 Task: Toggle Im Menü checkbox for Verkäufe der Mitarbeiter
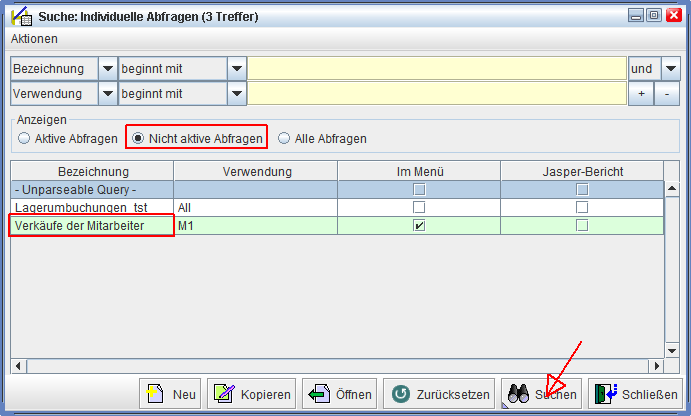tap(420, 226)
